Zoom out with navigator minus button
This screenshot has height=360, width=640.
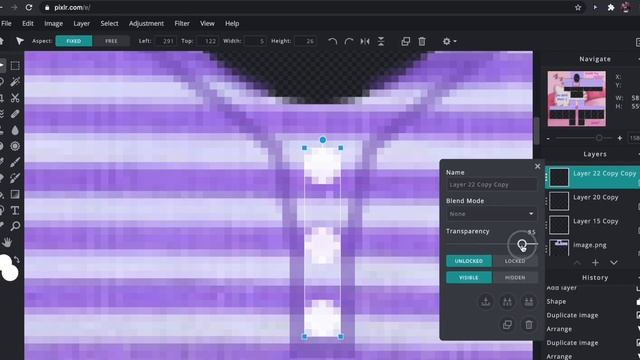pos(548,138)
